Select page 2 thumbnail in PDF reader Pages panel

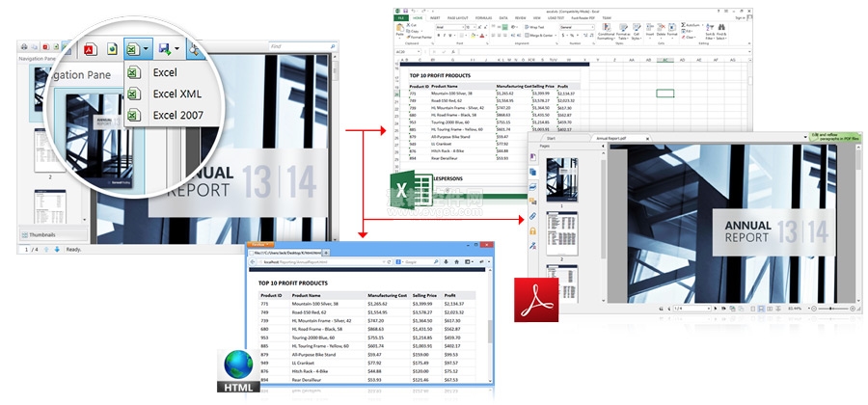(562, 233)
